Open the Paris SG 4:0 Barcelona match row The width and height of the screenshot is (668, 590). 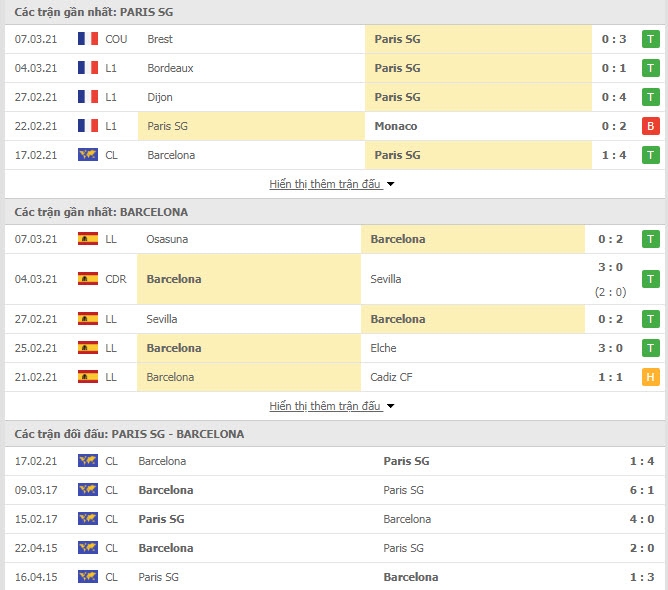point(334,519)
